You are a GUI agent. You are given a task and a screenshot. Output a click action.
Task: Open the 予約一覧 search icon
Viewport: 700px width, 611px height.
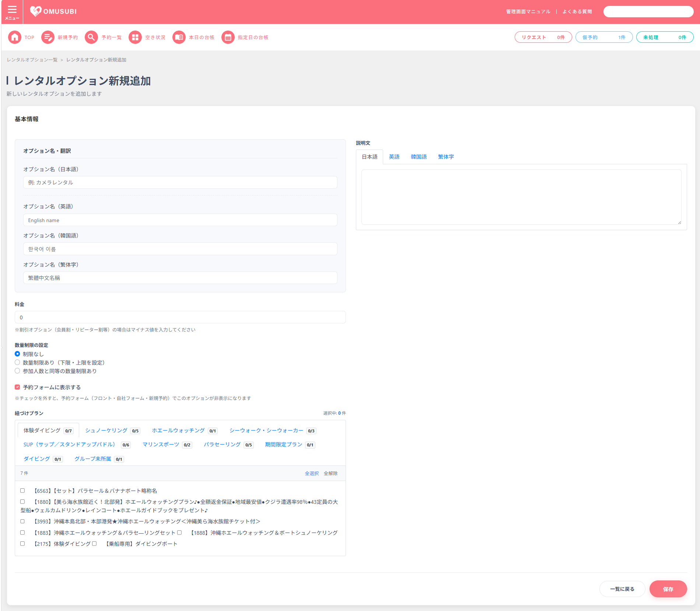coord(91,37)
